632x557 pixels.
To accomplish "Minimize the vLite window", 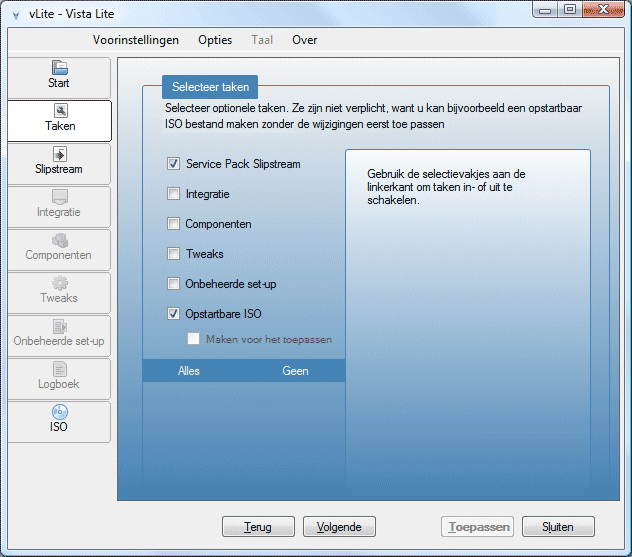I will click(x=545, y=10).
